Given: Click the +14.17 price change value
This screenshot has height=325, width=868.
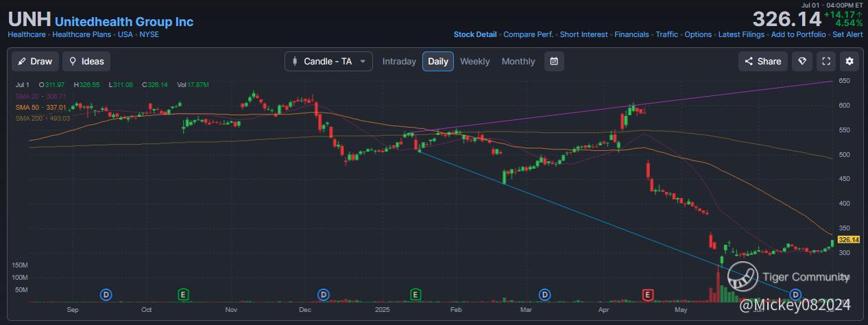Looking at the screenshot, I should [x=844, y=14].
